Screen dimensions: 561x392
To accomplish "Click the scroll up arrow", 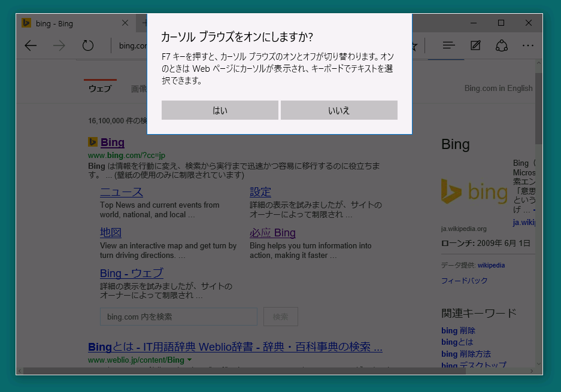I will [x=538, y=63].
